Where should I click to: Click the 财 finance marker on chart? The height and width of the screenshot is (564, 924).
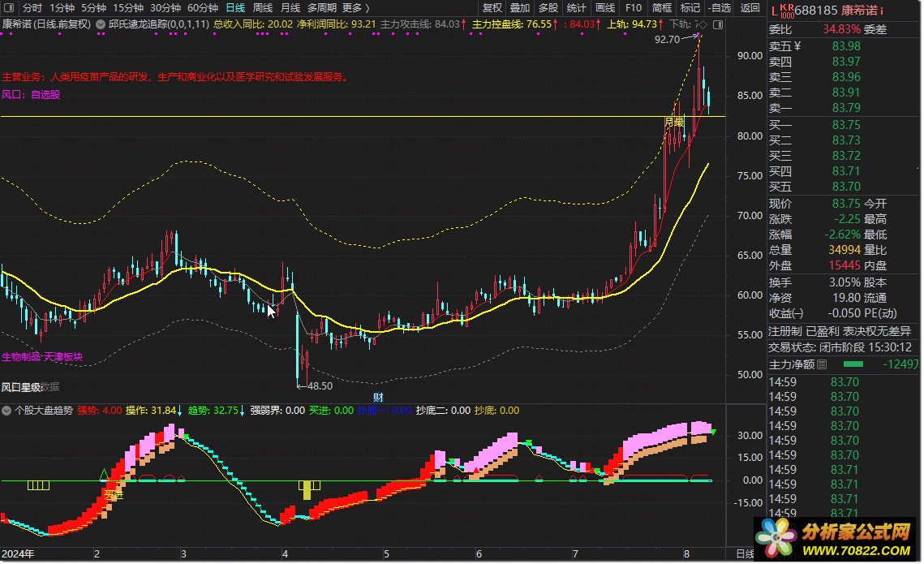[378, 397]
